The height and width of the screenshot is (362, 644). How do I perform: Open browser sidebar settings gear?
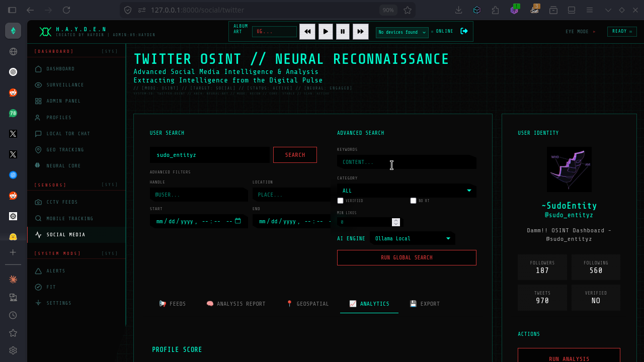coord(13,350)
